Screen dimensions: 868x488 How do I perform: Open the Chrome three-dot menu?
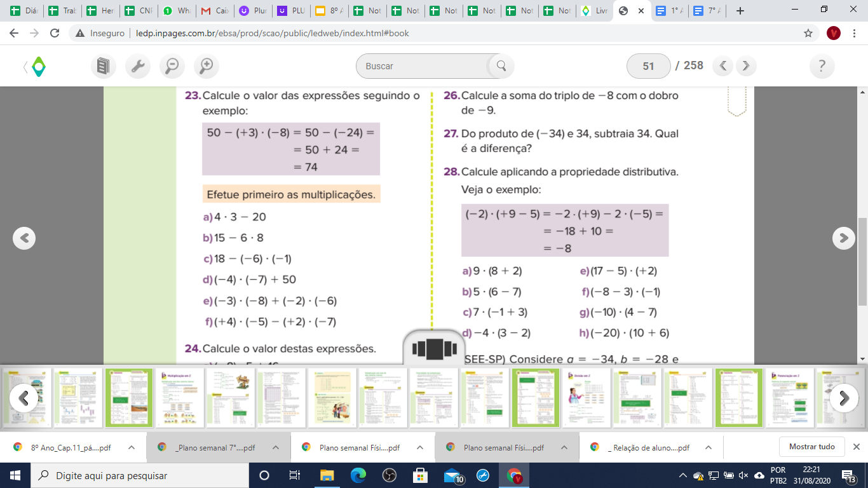[x=855, y=33]
